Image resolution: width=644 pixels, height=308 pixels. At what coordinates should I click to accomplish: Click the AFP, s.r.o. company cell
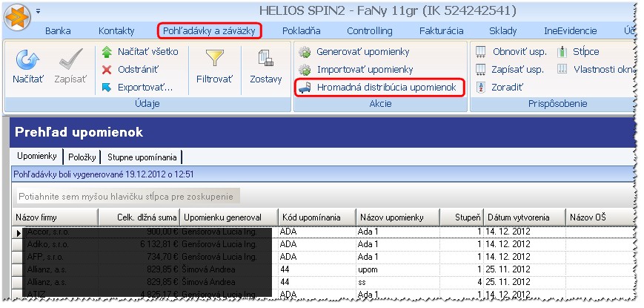(x=61, y=257)
